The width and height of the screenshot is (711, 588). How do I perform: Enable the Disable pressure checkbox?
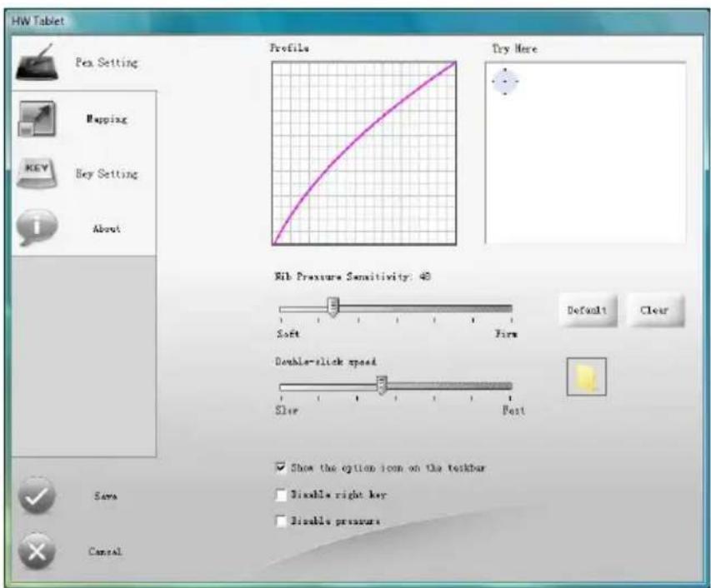coord(281,521)
